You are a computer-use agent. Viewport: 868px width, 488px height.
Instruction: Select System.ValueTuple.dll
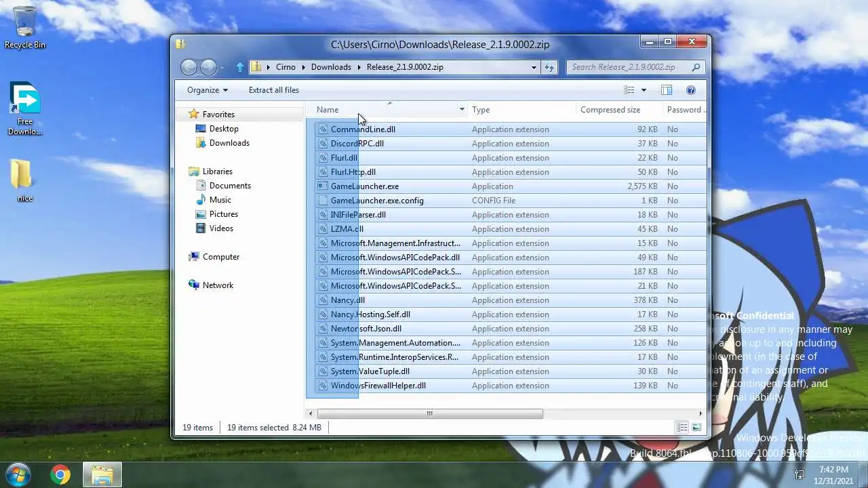(370, 371)
